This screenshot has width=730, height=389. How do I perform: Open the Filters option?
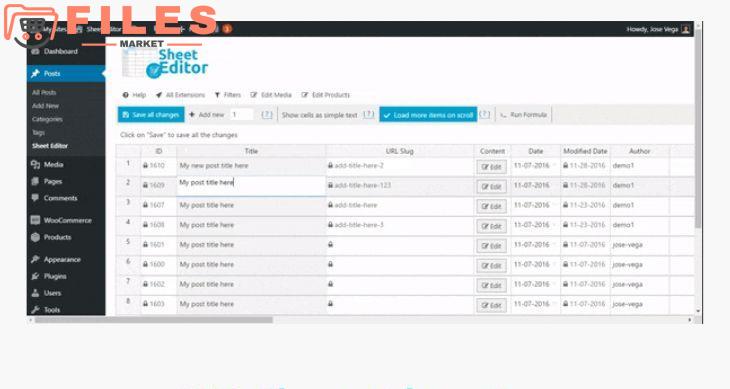click(x=228, y=95)
